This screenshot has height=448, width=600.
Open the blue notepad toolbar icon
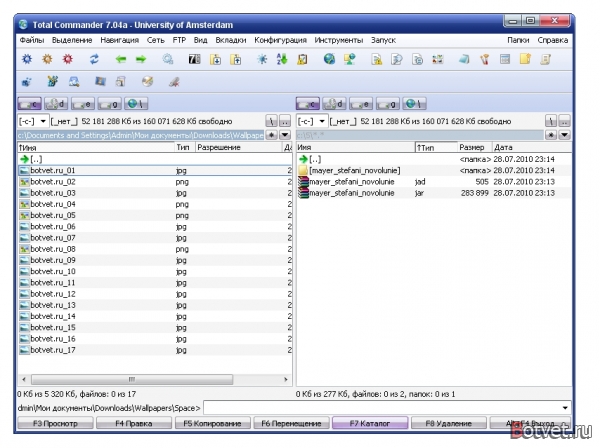click(464, 59)
